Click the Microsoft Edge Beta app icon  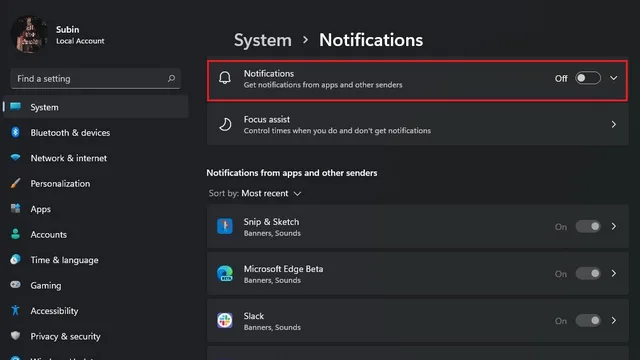point(225,273)
